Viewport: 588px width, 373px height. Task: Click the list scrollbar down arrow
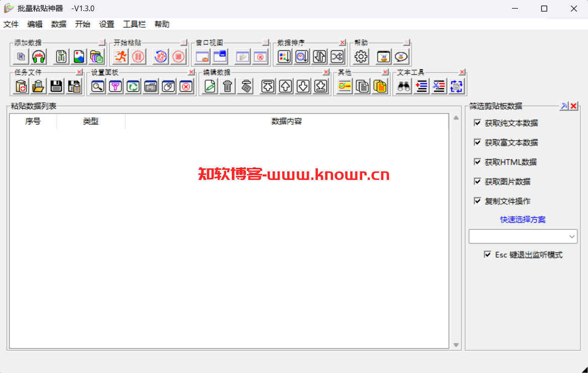[456, 345]
